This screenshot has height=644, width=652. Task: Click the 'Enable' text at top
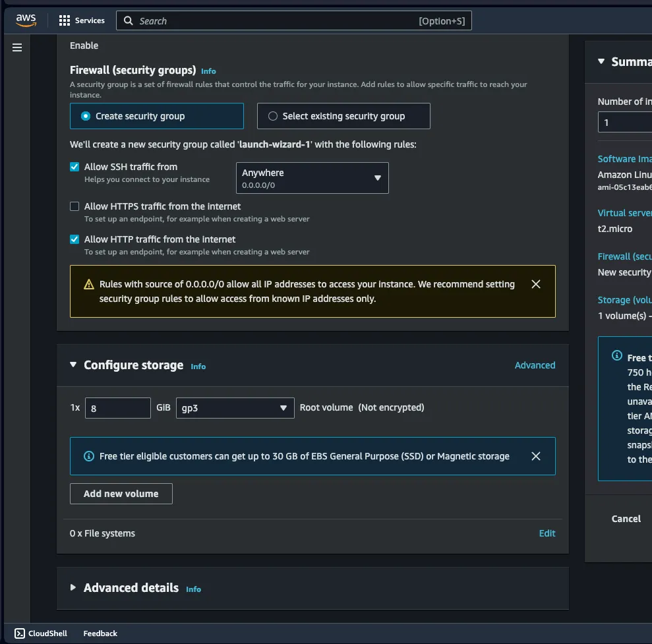pos(84,45)
